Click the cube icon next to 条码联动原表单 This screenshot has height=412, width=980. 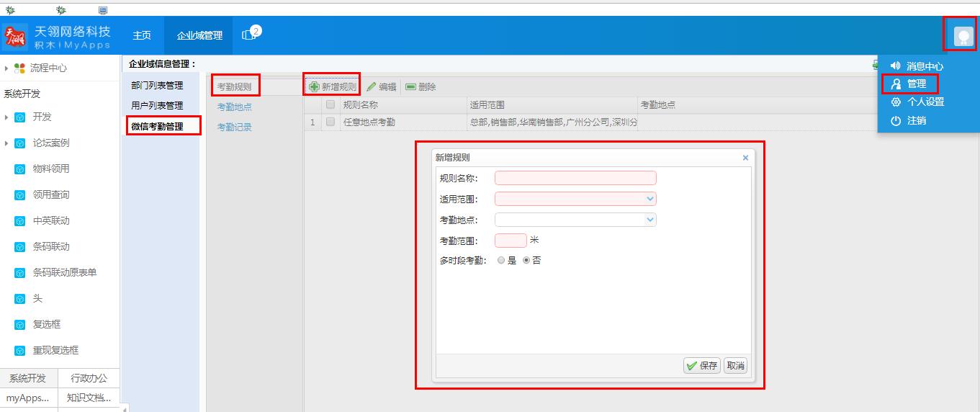pyautogui.click(x=20, y=273)
